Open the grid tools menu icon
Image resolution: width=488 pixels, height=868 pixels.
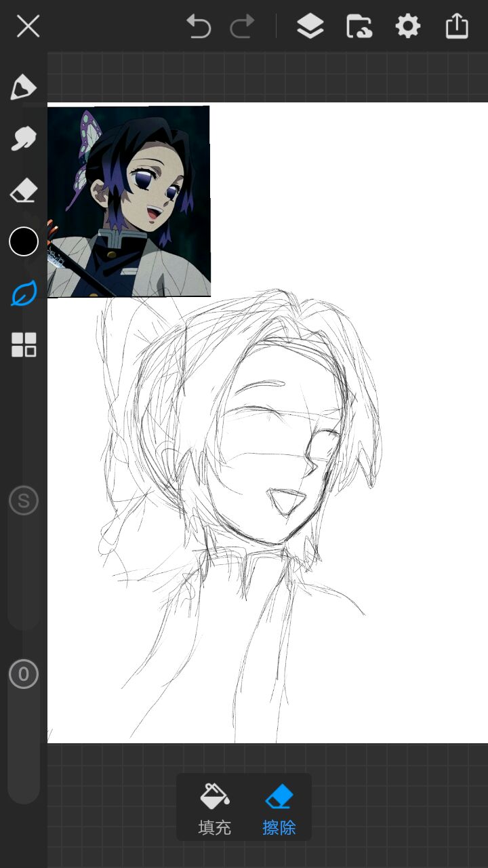[23, 344]
